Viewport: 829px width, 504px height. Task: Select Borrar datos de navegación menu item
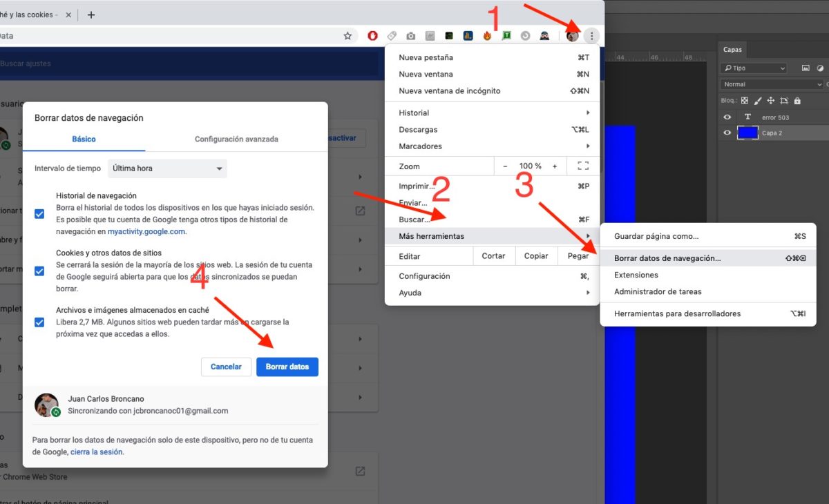[x=667, y=258]
